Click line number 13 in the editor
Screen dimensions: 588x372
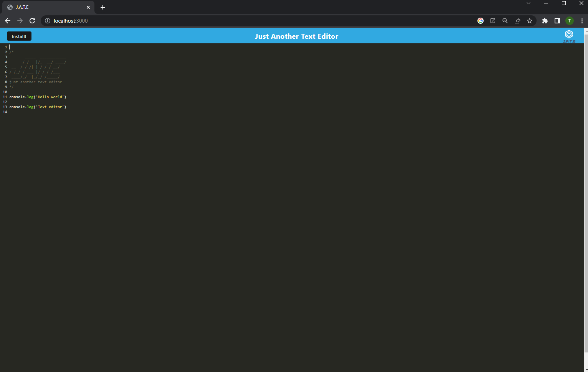pyautogui.click(x=5, y=107)
